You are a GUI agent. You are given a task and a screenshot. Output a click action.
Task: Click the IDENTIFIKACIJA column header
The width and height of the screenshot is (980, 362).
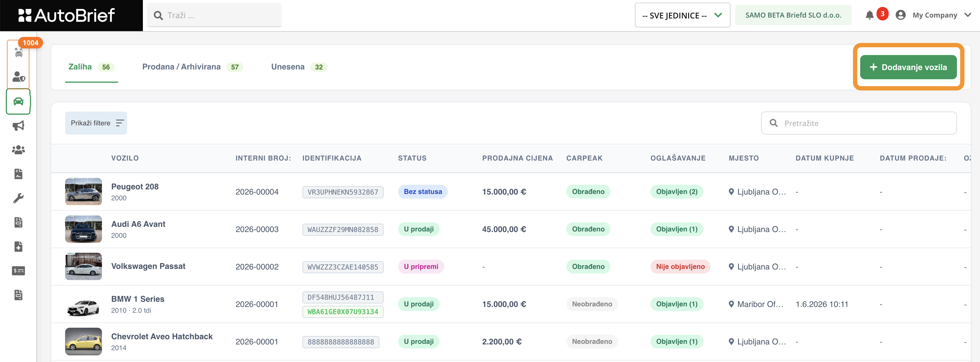tap(332, 158)
